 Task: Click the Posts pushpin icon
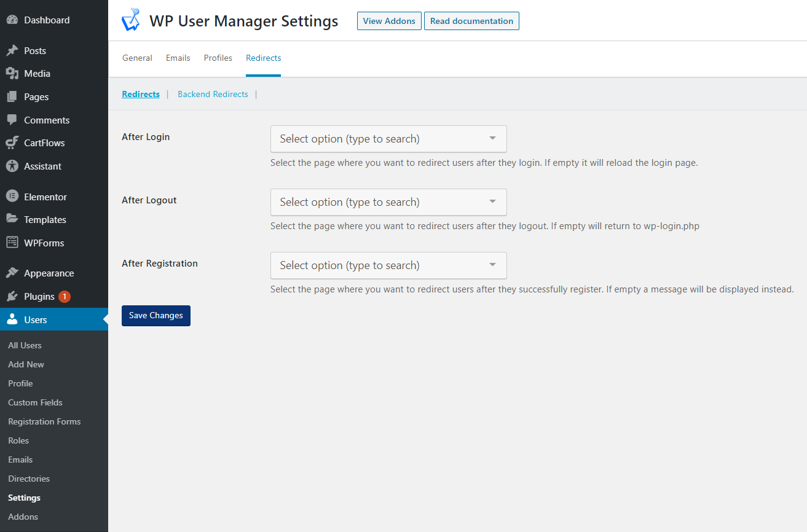[x=12, y=50]
